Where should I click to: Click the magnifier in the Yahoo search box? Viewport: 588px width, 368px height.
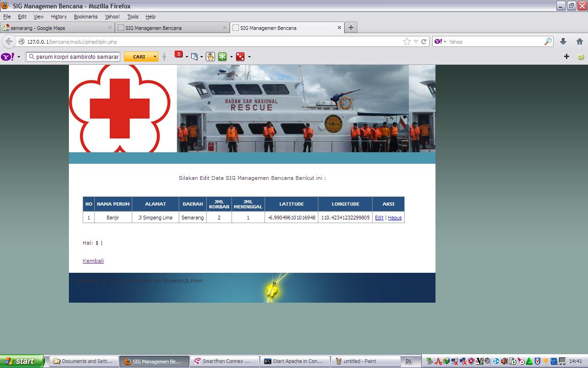(548, 41)
